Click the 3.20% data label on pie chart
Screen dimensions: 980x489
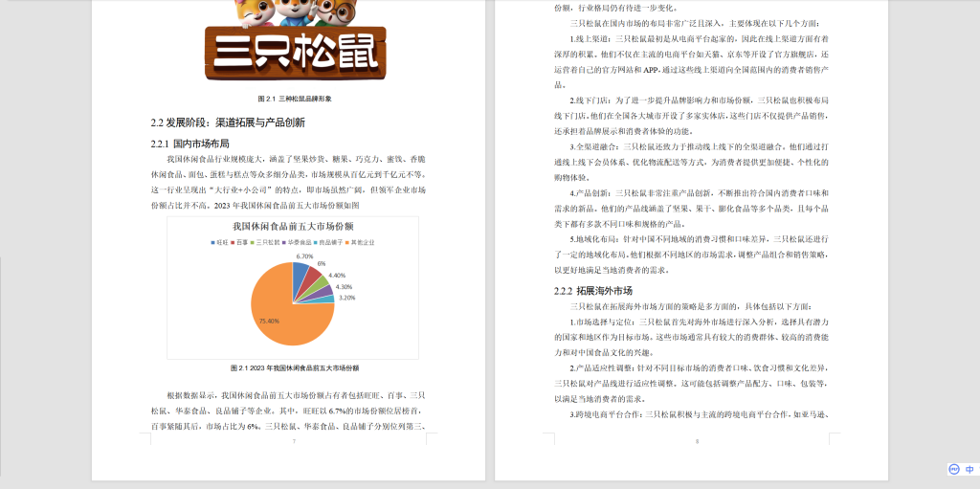point(347,298)
